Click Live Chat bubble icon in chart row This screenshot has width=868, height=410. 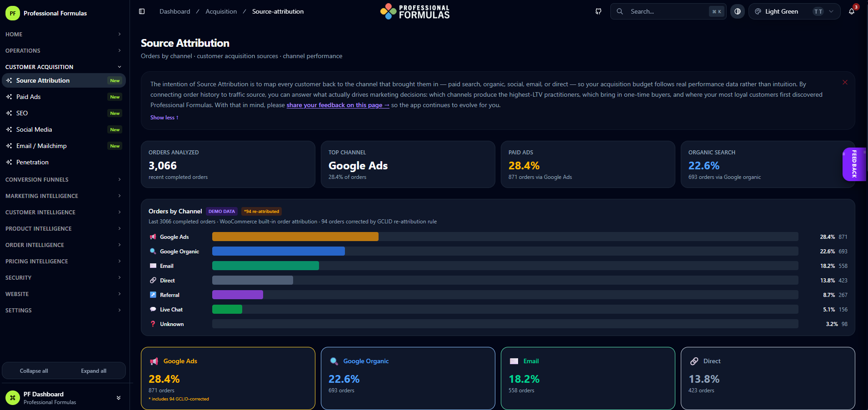click(x=153, y=310)
